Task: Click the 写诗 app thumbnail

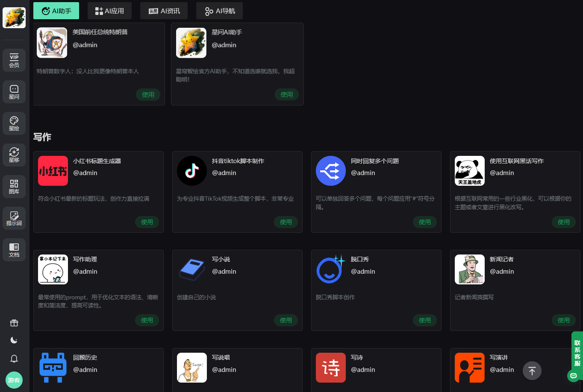Action: (331, 368)
